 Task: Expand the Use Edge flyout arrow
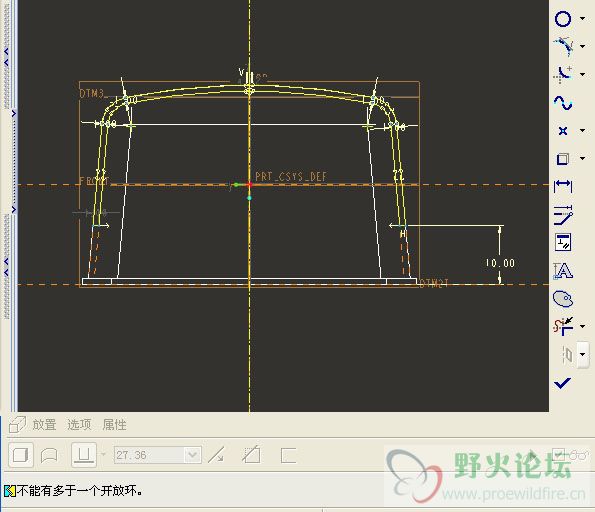tap(583, 158)
